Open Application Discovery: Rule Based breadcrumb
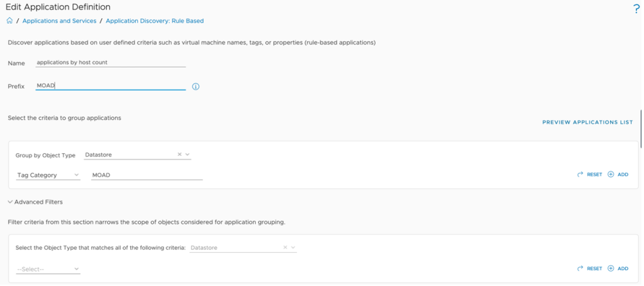Screen dimensions: 644x286 (x=155, y=21)
